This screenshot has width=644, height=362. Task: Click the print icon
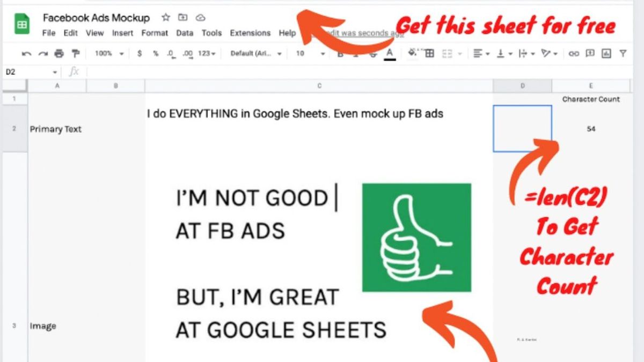click(x=60, y=54)
